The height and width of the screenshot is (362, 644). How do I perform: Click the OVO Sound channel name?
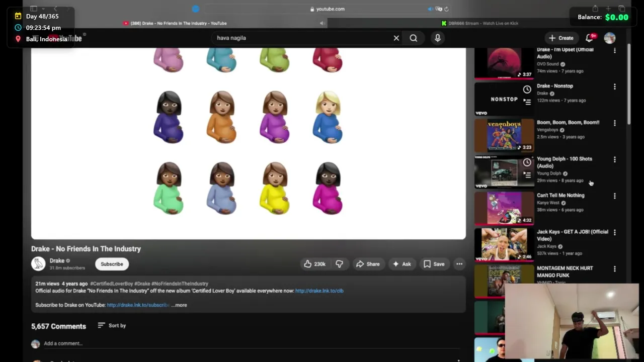click(x=548, y=64)
